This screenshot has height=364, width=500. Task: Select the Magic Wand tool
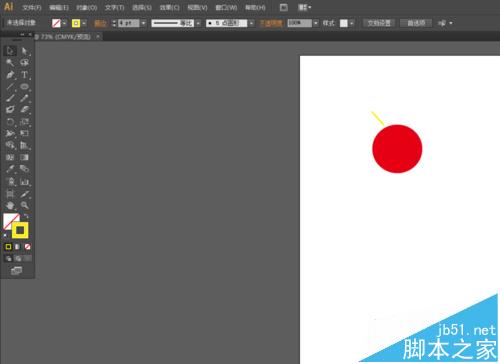(x=10, y=63)
